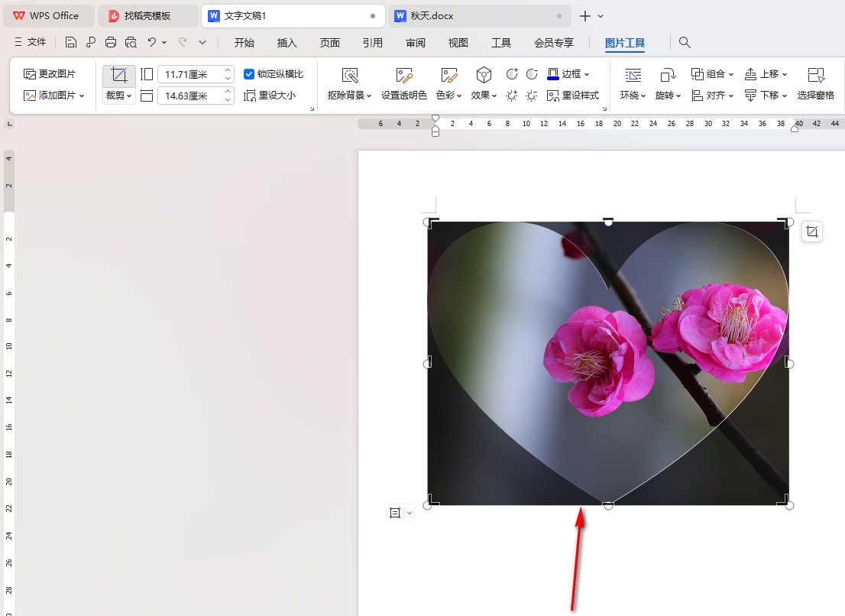This screenshot has width=845, height=616.
Task: Click 上移 (Bring Forward)
Action: click(766, 74)
